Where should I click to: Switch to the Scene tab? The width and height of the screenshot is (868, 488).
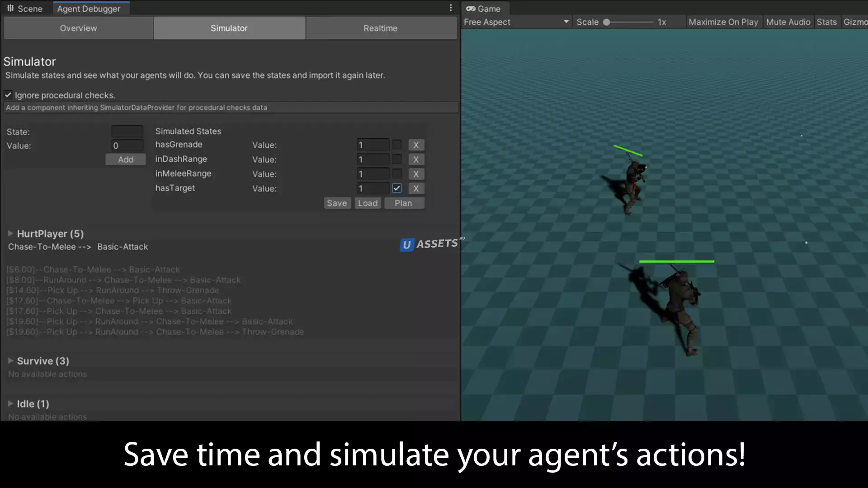(x=25, y=9)
